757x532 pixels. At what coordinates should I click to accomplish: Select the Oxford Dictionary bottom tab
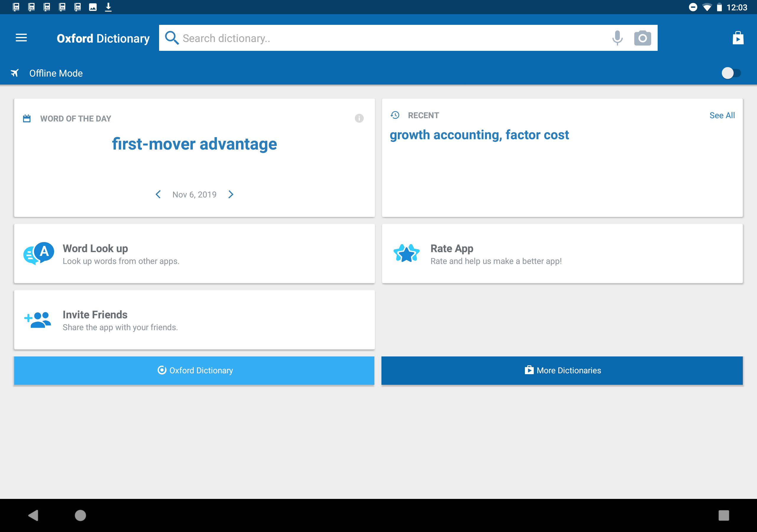pos(194,371)
